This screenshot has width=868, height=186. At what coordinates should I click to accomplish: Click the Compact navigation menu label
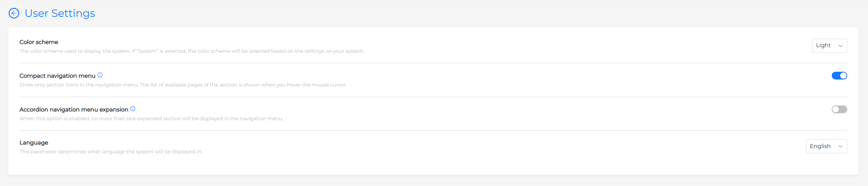coord(57,76)
